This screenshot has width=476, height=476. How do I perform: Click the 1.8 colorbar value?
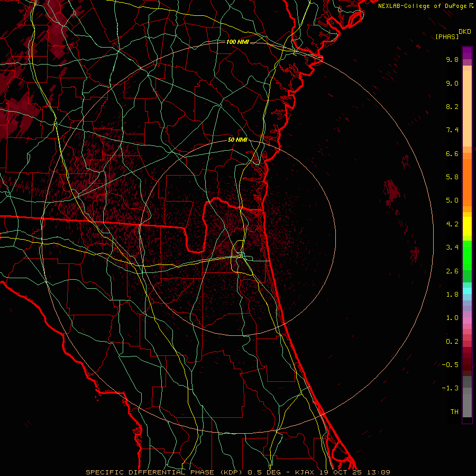point(452,295)
